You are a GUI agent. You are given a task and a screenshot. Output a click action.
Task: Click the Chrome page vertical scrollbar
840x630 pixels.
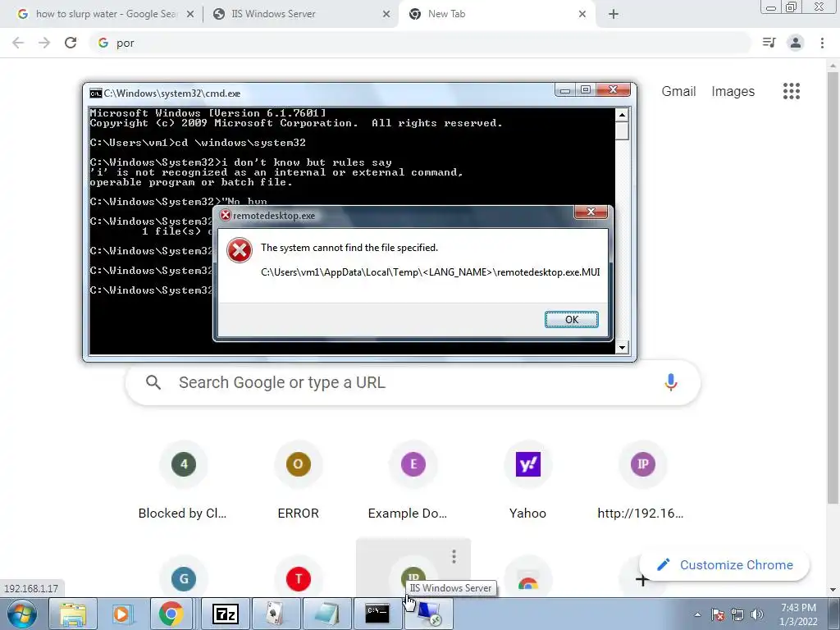[833, 286]
